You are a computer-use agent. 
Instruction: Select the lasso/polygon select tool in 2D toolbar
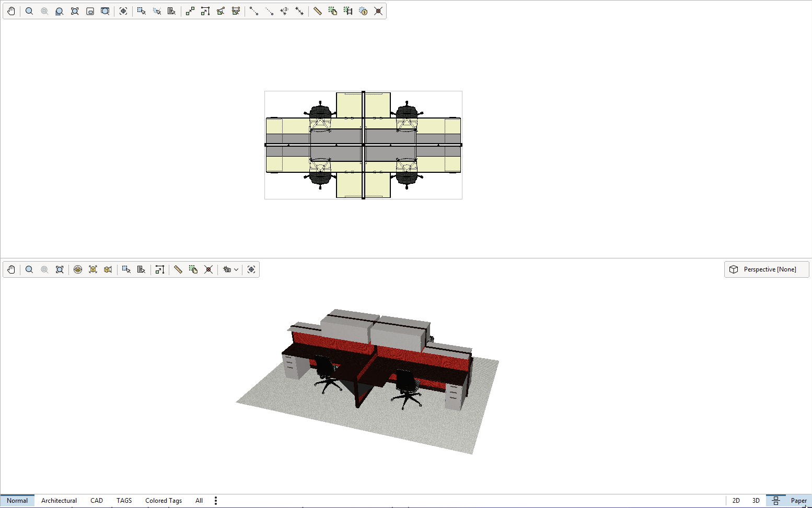[x=156, y=11]
